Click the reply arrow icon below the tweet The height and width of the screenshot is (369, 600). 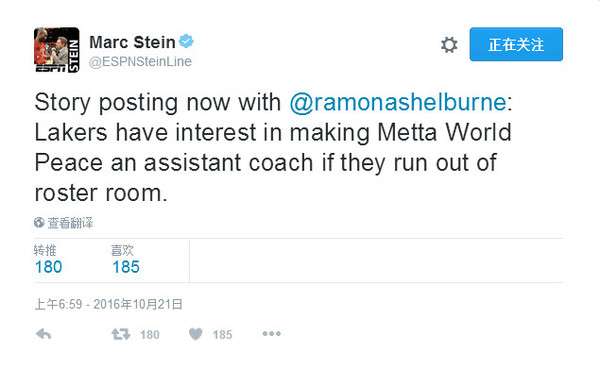click(44, 334)
